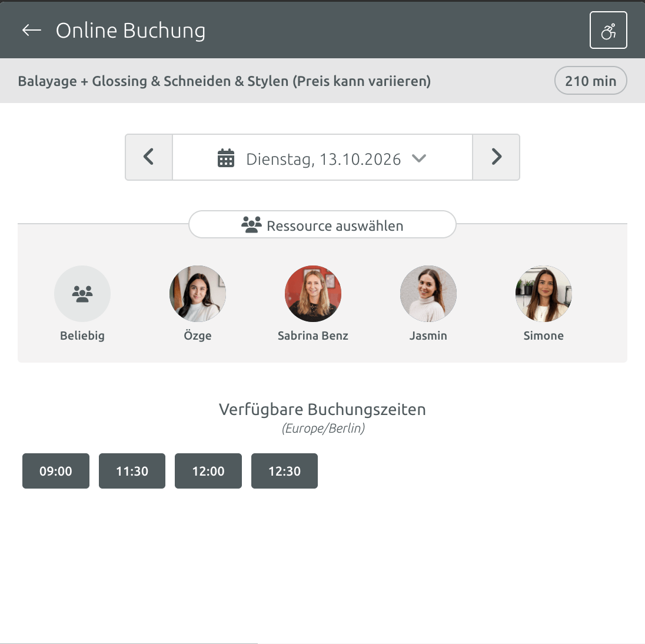Image resolution: width=645 pixels, height=644 pixels.
Task: Book the 12:30 time slot
Action: coord(284,471)
